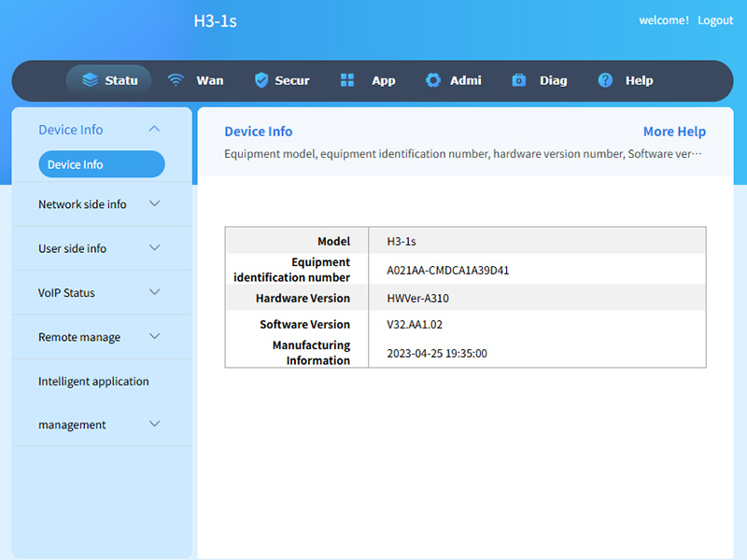Image resolution: width=747 pixels, height=560 pixels.
Task: Click the H3-1s title in header
Action: 216,21
